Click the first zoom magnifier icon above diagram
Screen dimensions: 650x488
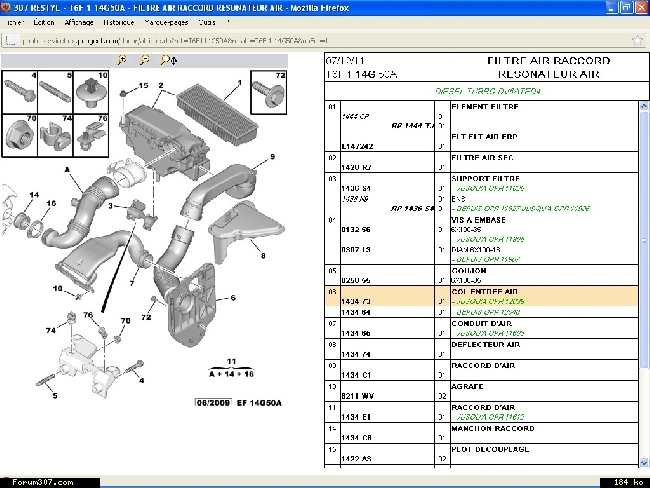tap(122, 60)
